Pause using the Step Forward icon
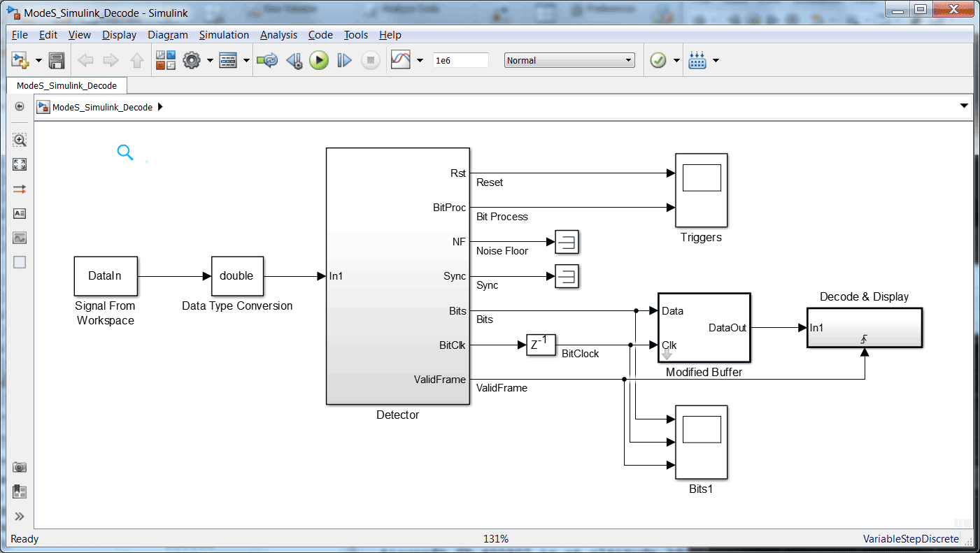 click(x=344, y=60)
